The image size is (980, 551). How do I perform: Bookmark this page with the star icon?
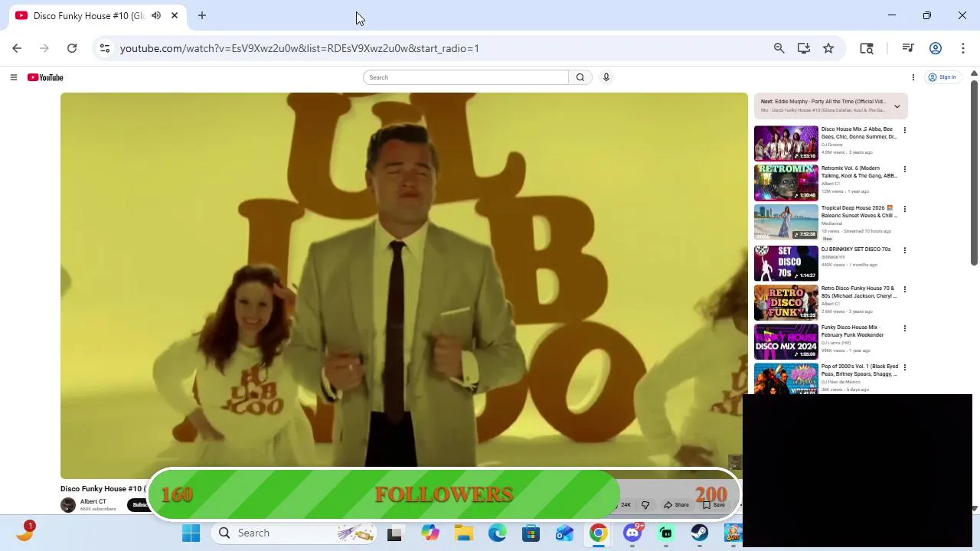[828, 48]
